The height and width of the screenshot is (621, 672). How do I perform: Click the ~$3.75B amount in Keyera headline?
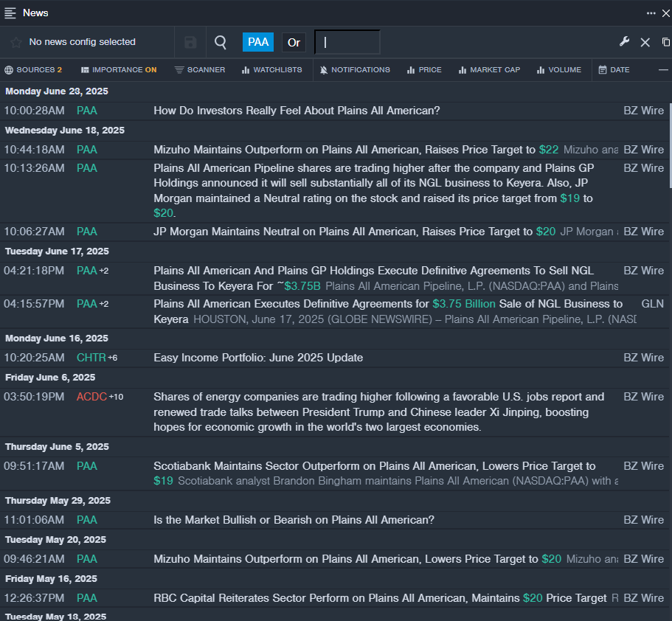click(x=299, y=286)
